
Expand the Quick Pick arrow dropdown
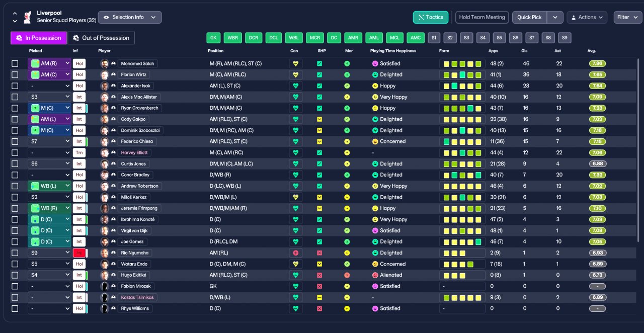[x=555, y=17]
